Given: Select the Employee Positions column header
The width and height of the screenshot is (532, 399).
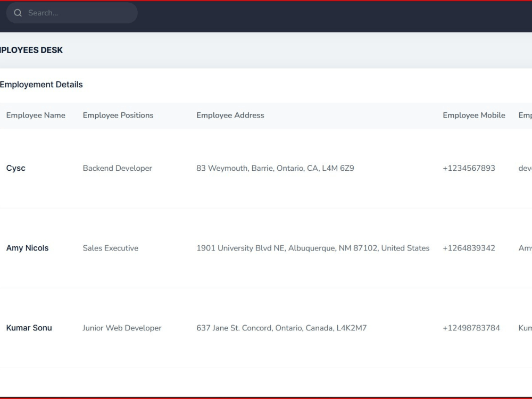Looking at the screenshot, I should [x=118, y=115].
